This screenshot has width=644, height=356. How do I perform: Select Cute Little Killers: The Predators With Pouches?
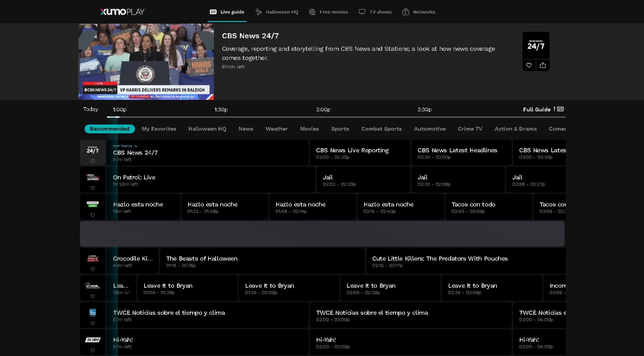pos(466,261)
